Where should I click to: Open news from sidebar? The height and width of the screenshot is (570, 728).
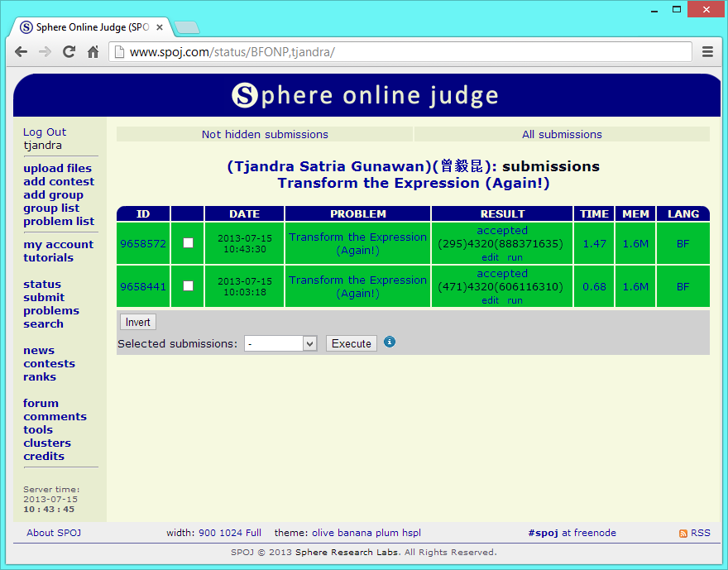[x=39, y=351]
